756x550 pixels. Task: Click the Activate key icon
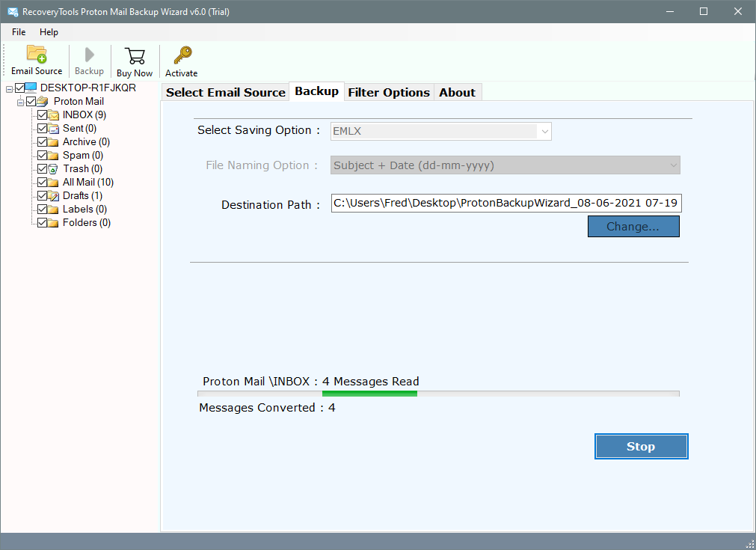point(182,55)
